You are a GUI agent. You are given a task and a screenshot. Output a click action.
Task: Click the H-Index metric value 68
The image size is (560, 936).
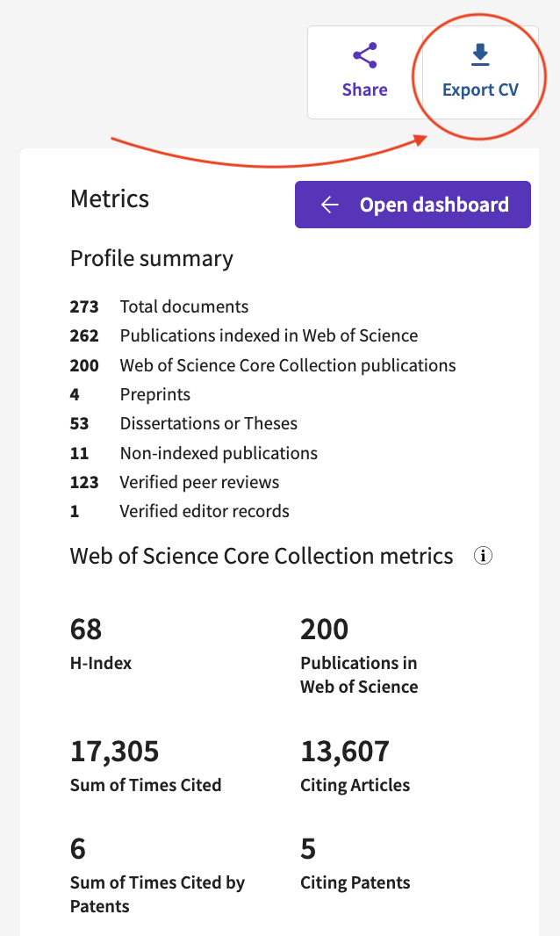pos(85,628)
